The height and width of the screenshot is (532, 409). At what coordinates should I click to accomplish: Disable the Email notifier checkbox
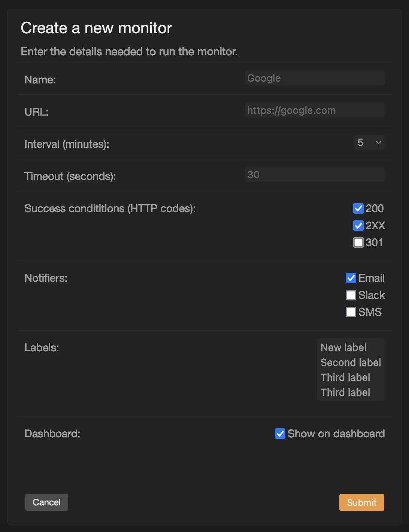[x=351, y=278]
